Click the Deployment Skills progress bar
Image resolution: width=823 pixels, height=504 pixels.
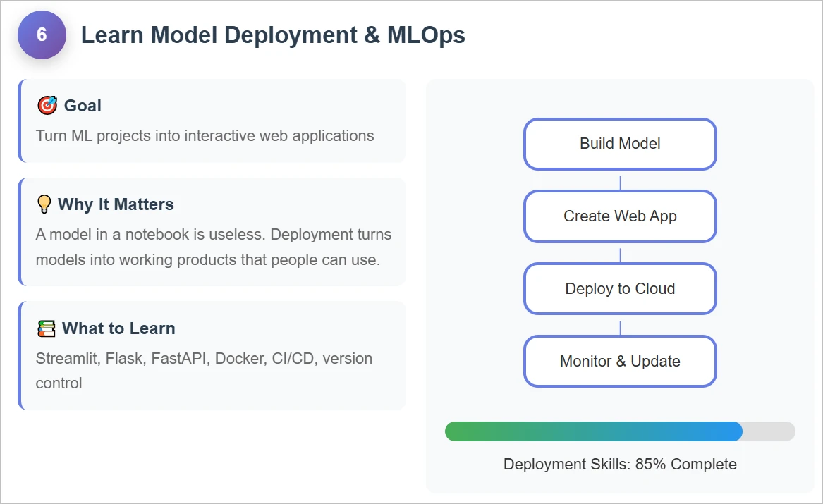(x=620, y=431)
